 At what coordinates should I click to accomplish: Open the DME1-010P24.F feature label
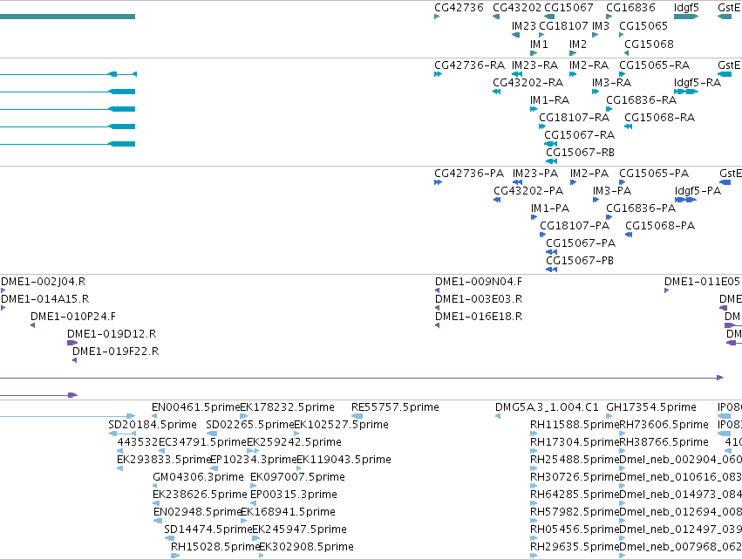73,317
